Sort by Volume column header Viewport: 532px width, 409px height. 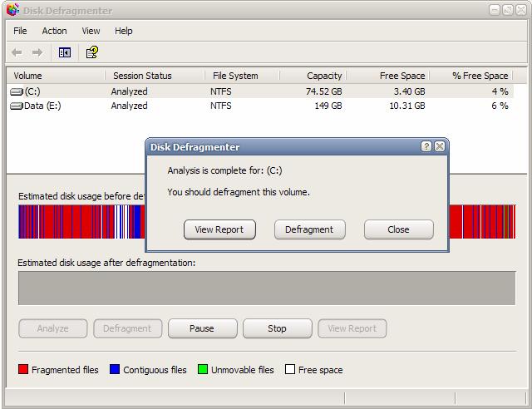point(56,76)
